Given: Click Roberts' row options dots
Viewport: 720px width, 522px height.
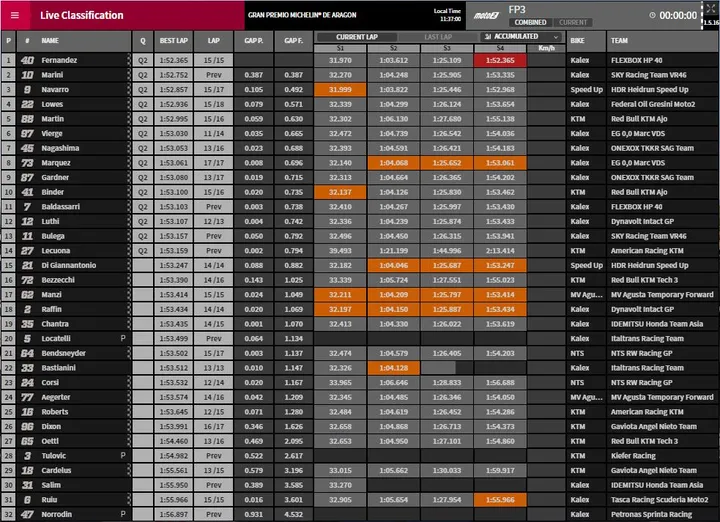Looking at the screenshot, I should 129,412.
